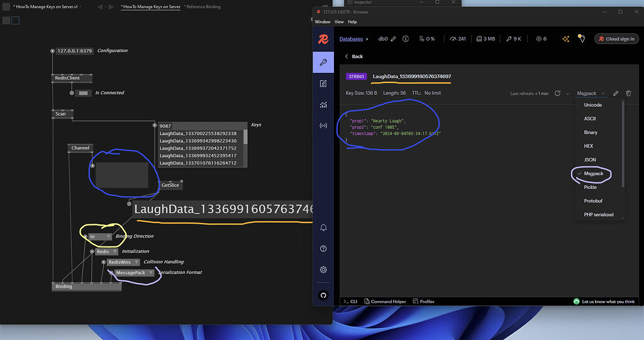
Task: Refresh the key value
Action: tap(557, 93)
